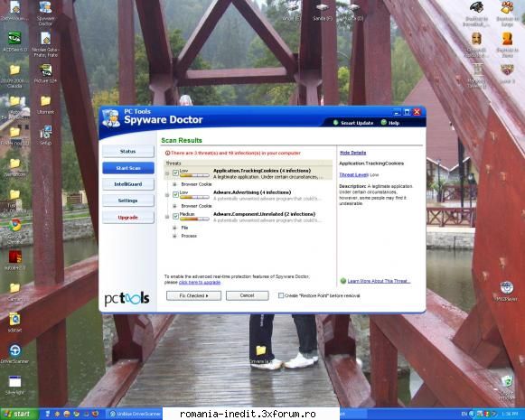Enable Create Restore Point before removal
This screenshot has height=420, width=525.
pyautogui.click(x=281, y=295)
